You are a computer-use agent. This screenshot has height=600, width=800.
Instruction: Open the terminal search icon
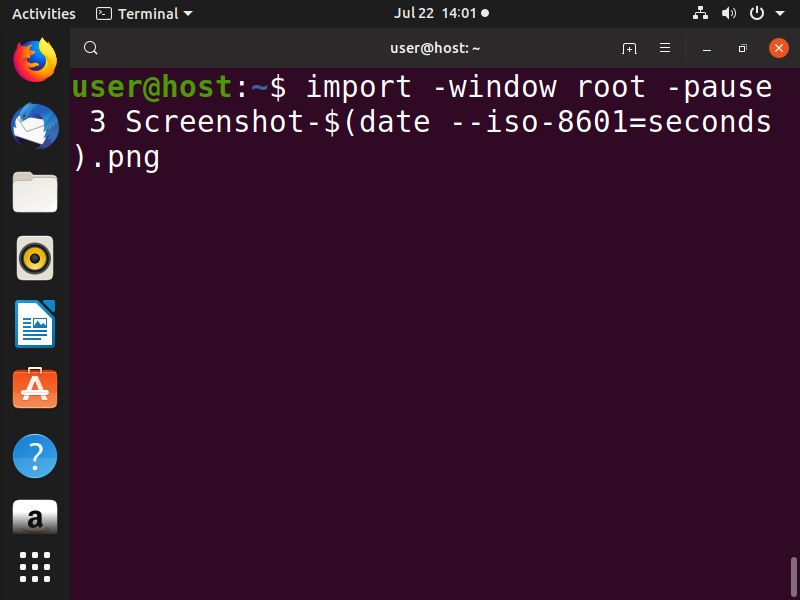tap(91, 48)
